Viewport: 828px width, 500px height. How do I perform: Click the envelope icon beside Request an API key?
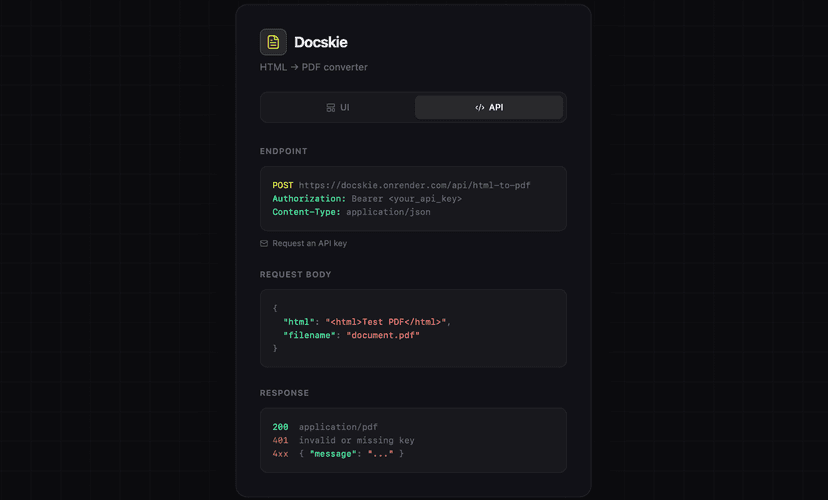coord(264,243)
